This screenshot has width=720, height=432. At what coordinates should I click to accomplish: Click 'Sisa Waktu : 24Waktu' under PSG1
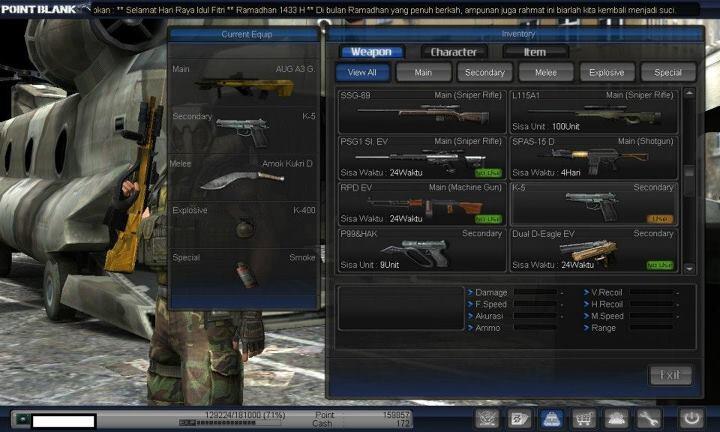click(x=381, y=173)
